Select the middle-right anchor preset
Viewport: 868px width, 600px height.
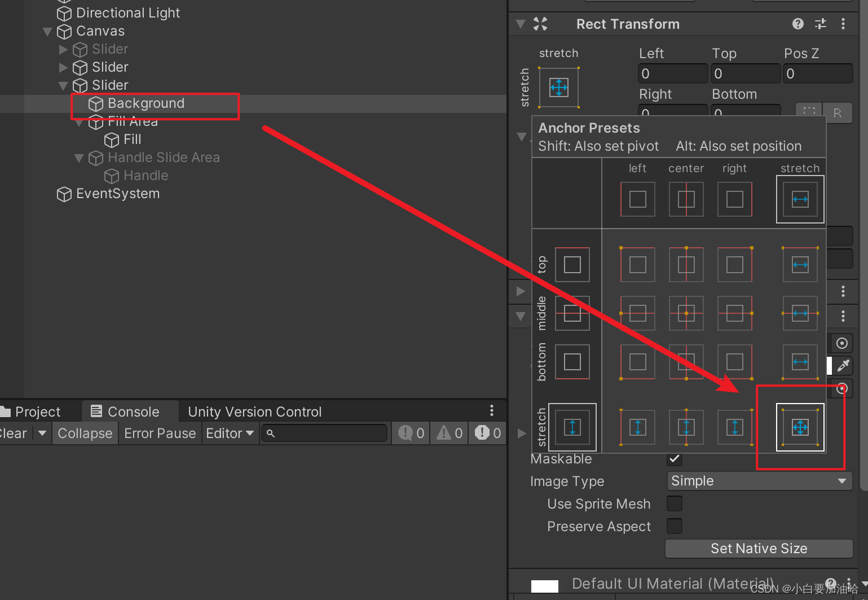(735, 313)
